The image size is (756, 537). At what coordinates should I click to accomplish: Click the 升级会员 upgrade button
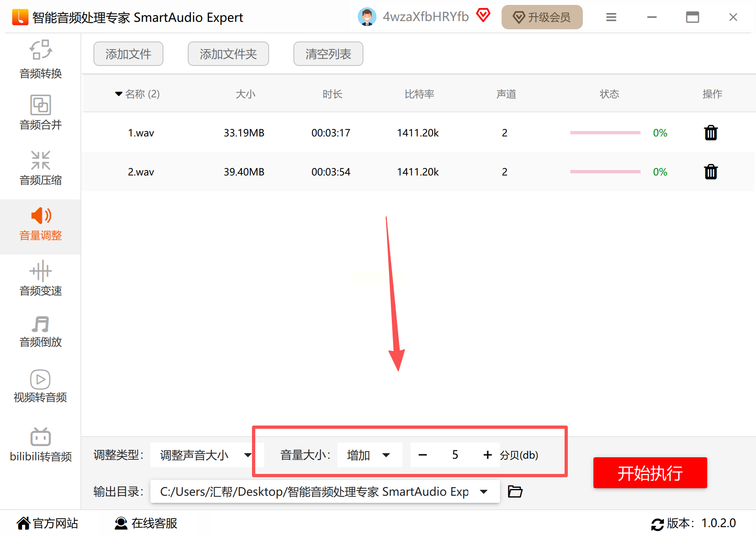point(542,17)
